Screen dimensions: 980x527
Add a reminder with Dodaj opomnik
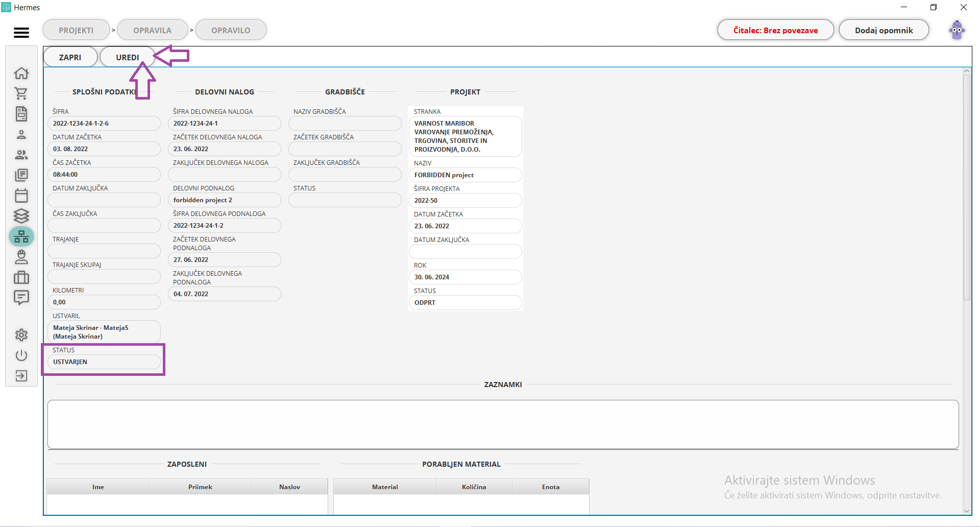(x=884, y=30)
